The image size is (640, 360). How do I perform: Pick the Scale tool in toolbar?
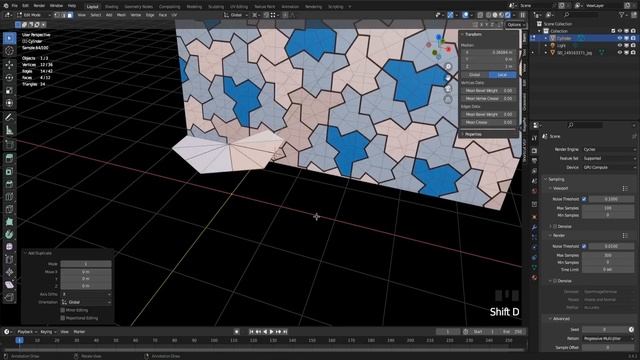click(9, 90)
